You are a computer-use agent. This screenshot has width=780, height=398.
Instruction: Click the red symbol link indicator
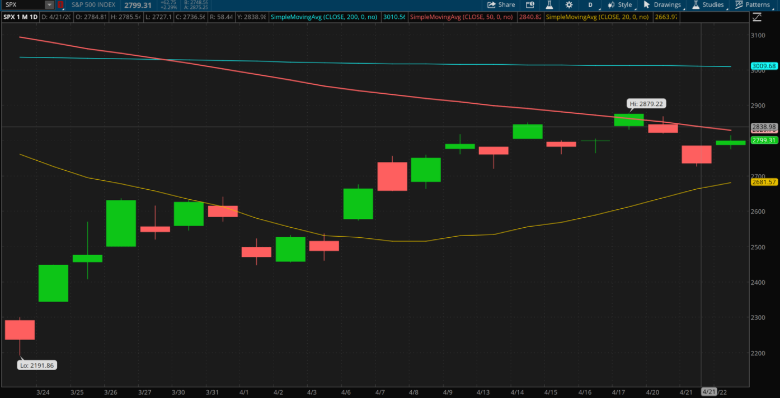pos(61,4)
